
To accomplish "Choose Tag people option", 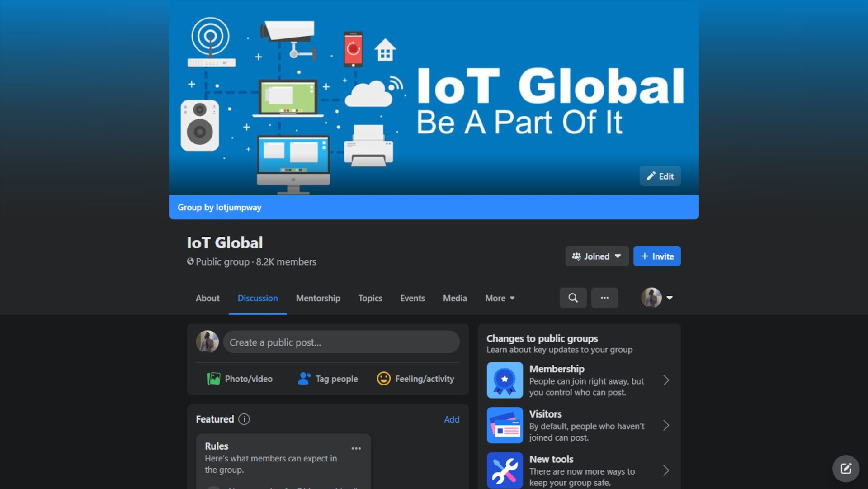I will click(x=328, y=379).
